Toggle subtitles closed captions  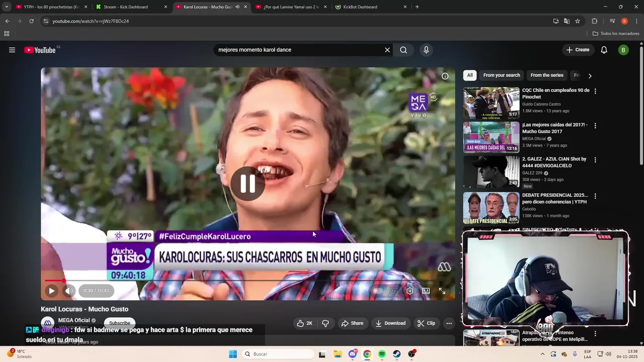[x=394, y=291]
